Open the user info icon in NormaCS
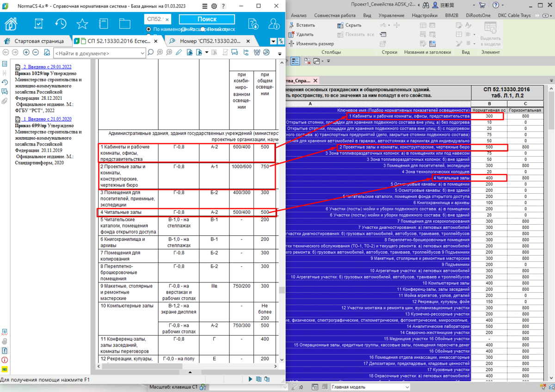This screenshot has width=555, height=392. pyautogui.click(x=274, y=24)
